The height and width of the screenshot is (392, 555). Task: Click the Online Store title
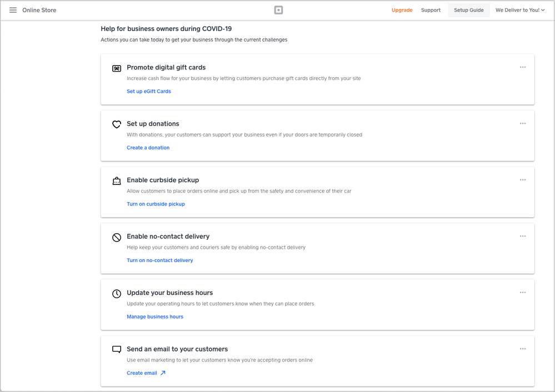point(39,10)
